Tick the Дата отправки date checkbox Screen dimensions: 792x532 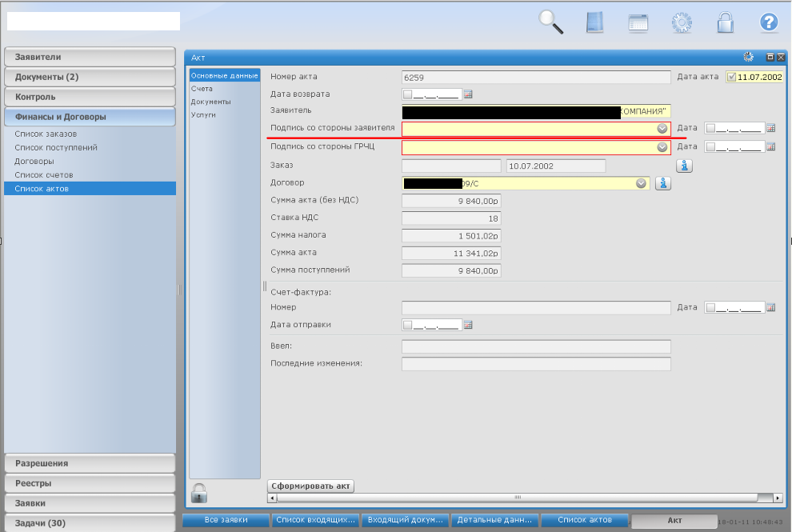pyautogui.click(x=408, y=325)
